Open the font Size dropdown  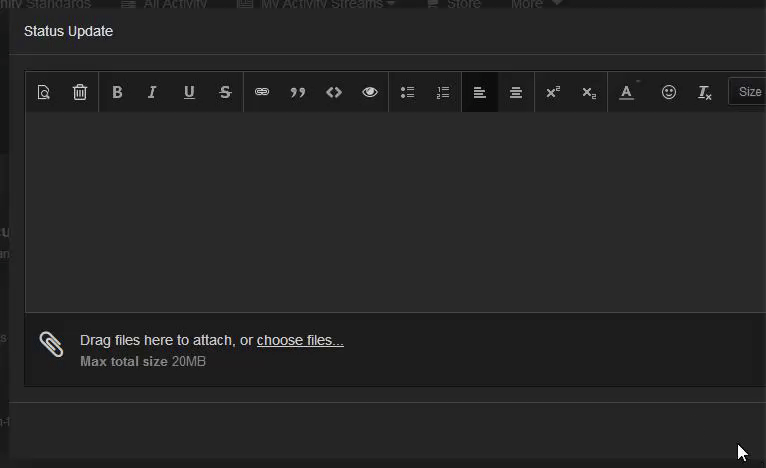pyautogui.click(x=747, y=91)
